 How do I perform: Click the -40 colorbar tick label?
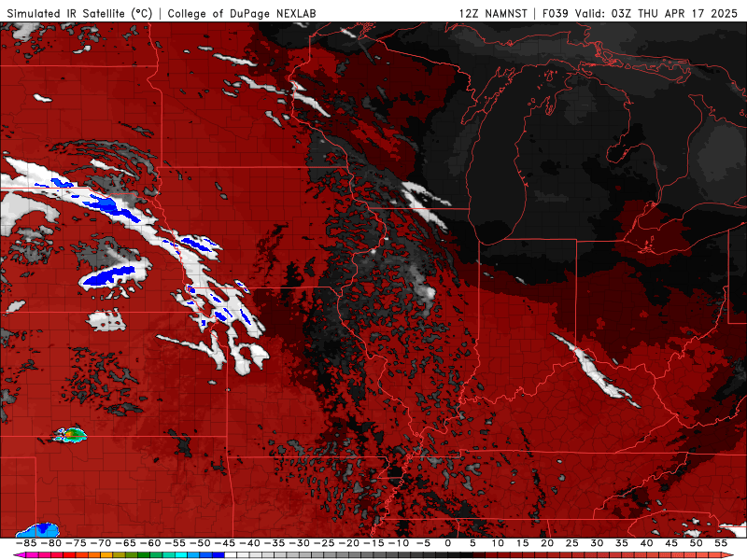(249, 543)
